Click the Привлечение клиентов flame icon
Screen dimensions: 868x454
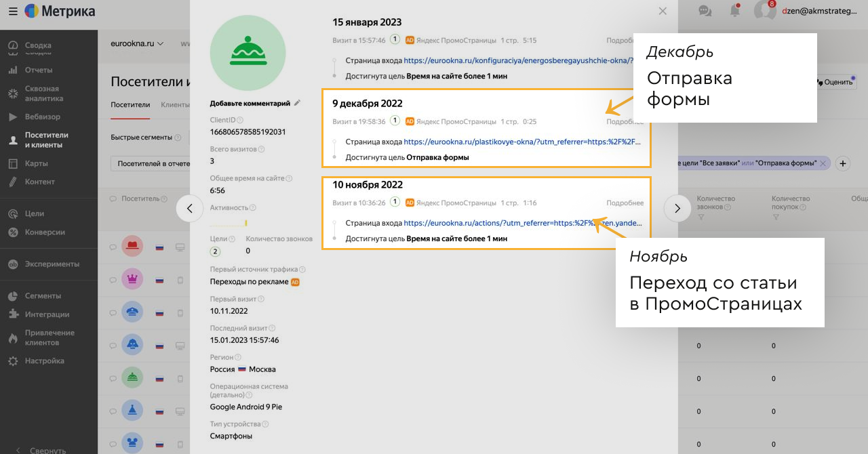(x=12, y=337)
